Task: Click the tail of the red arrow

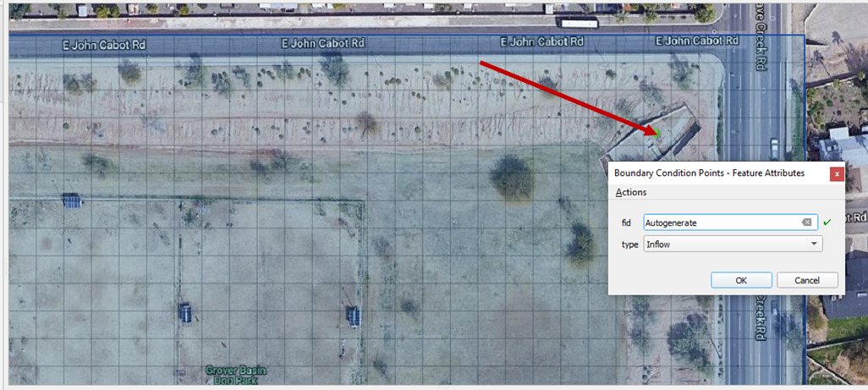Action: coord(482,63)
